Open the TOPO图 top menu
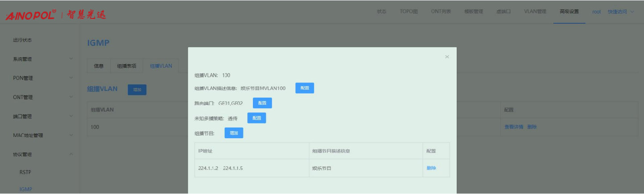644x194 pixels. [409, 12]
